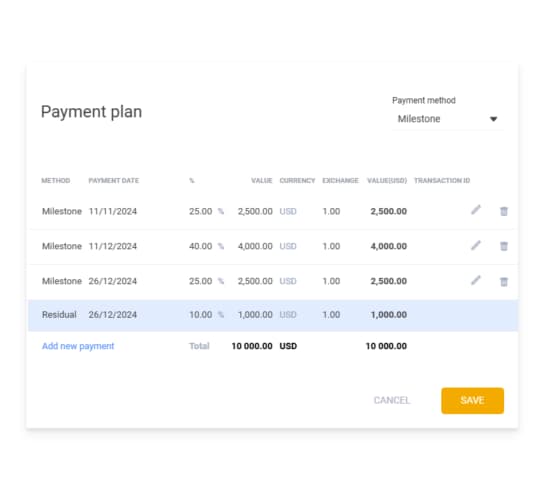Screen dimensions: 539x486
Task: Delete the 11/11/2024 milestone payment
Action: [x=504, y=211]
